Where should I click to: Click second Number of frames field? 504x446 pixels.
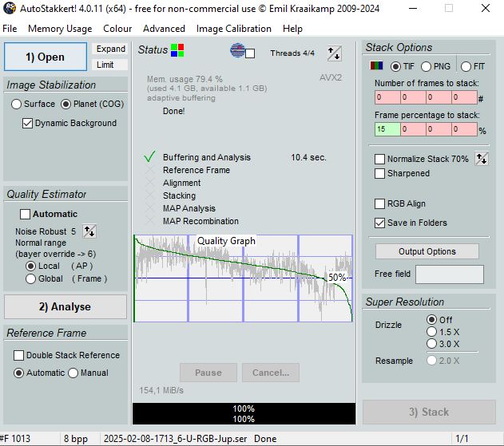point(414,97)
